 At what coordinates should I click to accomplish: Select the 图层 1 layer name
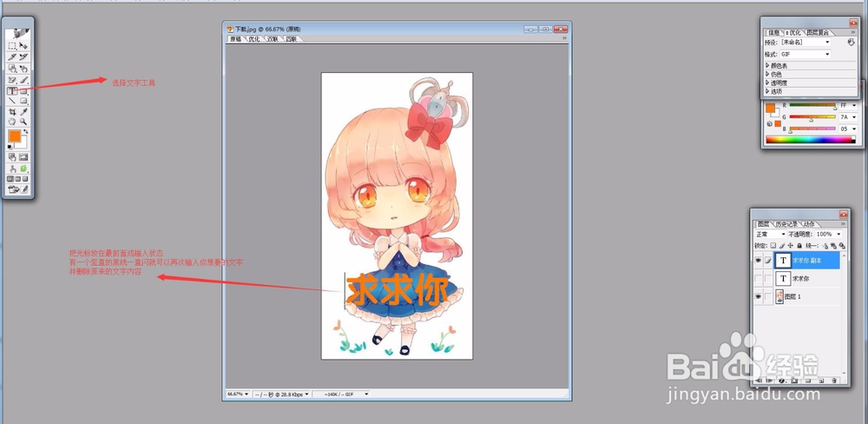(792, 297)
